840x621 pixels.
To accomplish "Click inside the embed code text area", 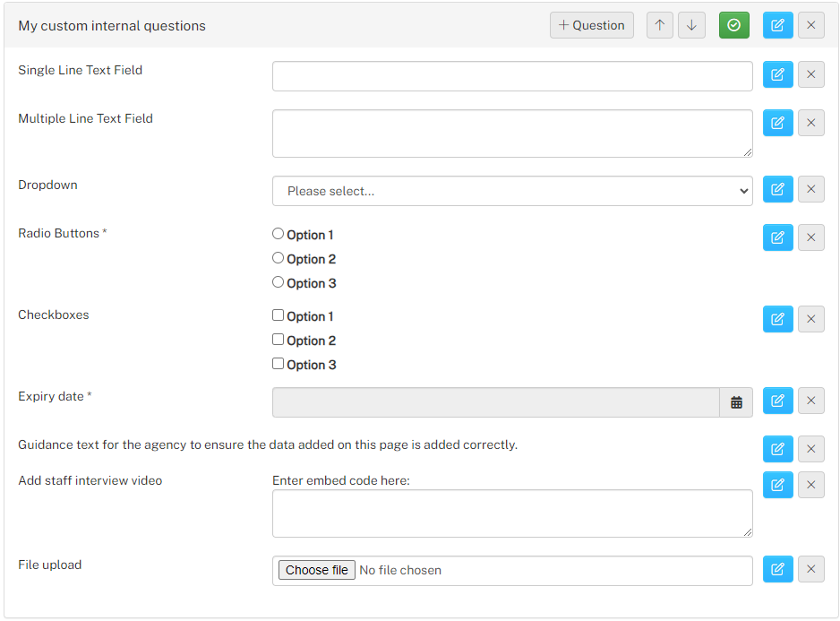I will point(512,513).
